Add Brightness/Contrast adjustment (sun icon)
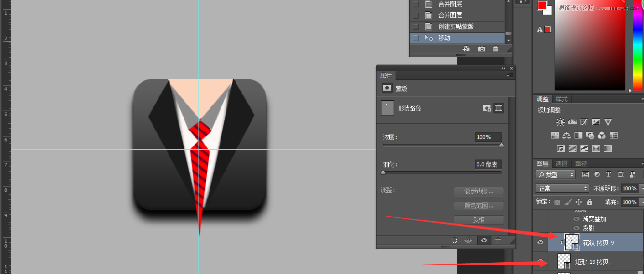The height and width of the screenshot is (274, 644). (560, 122)
